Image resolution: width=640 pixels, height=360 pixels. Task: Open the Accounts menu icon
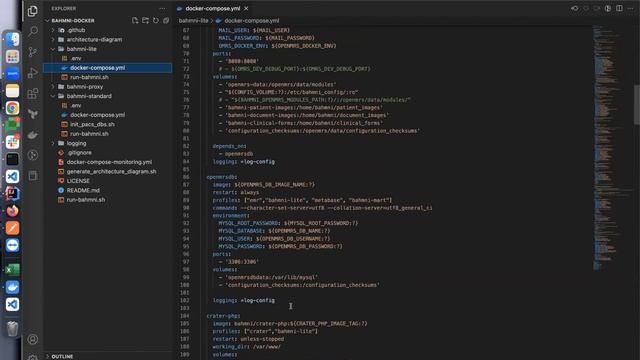click(x=33, y=339)
